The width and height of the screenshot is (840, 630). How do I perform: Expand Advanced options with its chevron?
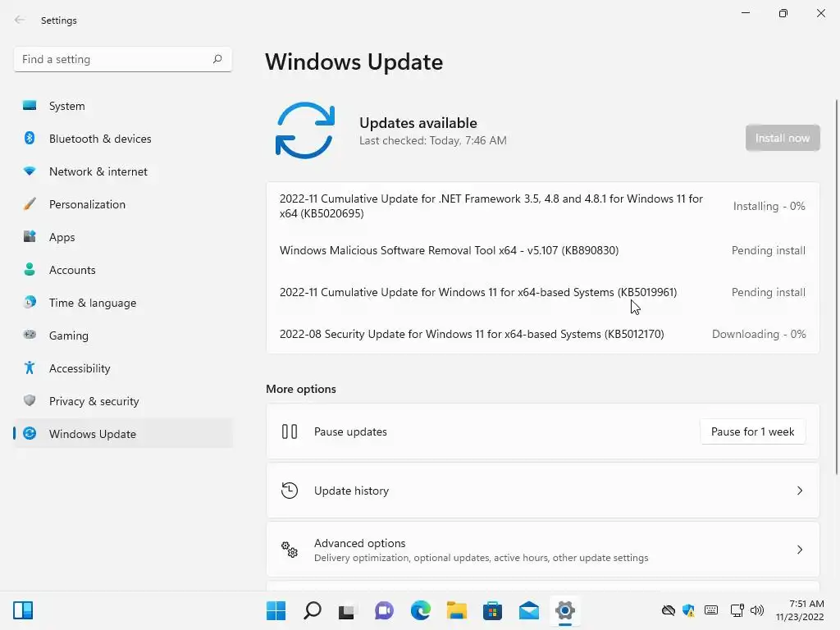tap(799, 549)
